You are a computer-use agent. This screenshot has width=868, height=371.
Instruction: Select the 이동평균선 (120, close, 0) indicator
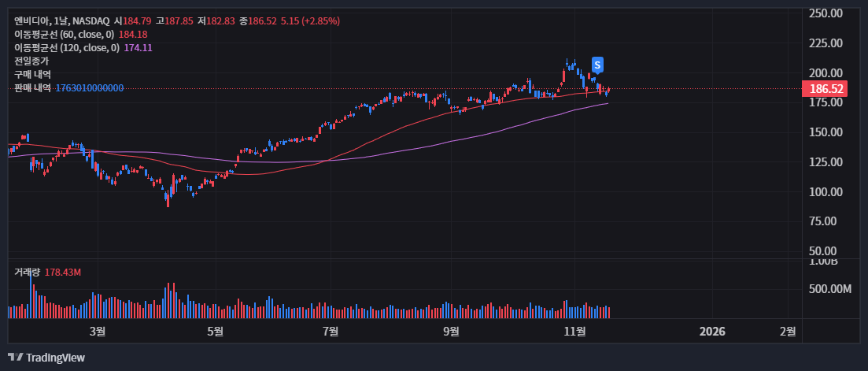(66, 48)
